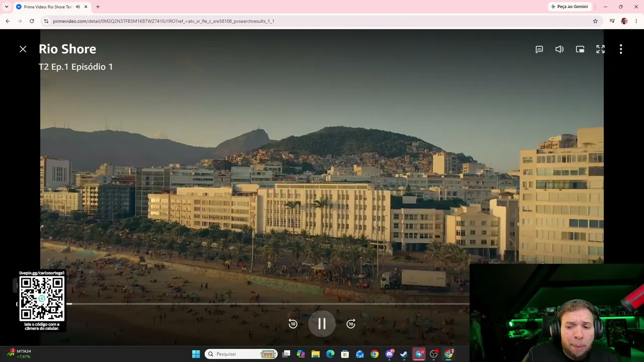The width and height of the screenshot is (644, 362).
Task: Open Chrome media controls
Action: tap(612, 21)
